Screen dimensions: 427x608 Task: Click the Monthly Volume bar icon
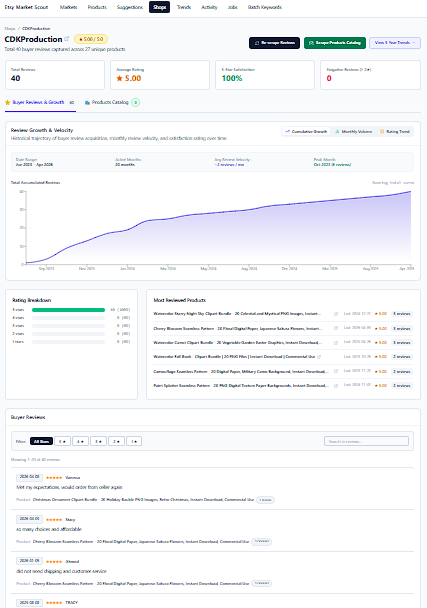click(337, 131)
